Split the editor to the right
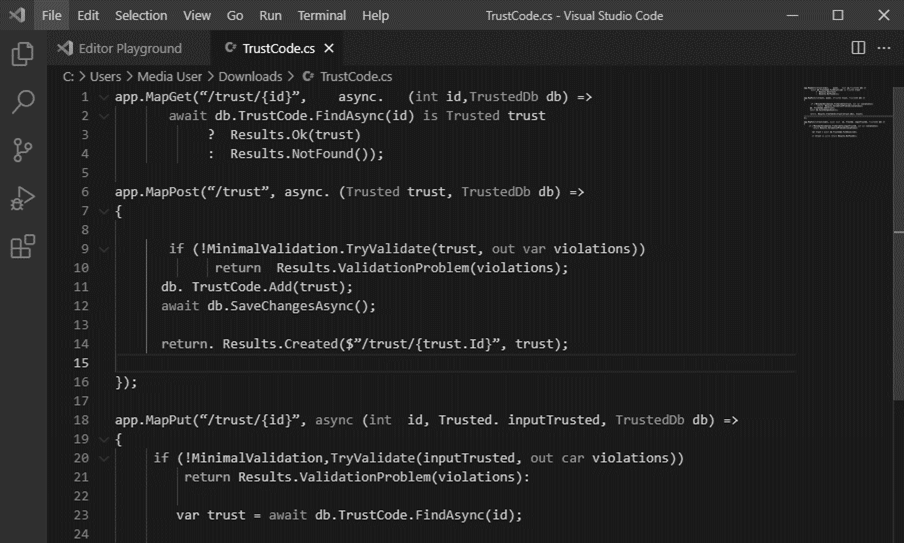The image size is (904, 543). [x=858, y=48]
